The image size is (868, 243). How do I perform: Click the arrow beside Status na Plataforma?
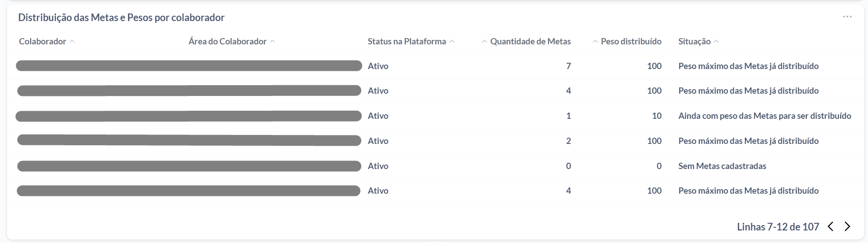(x=452, y=41)
